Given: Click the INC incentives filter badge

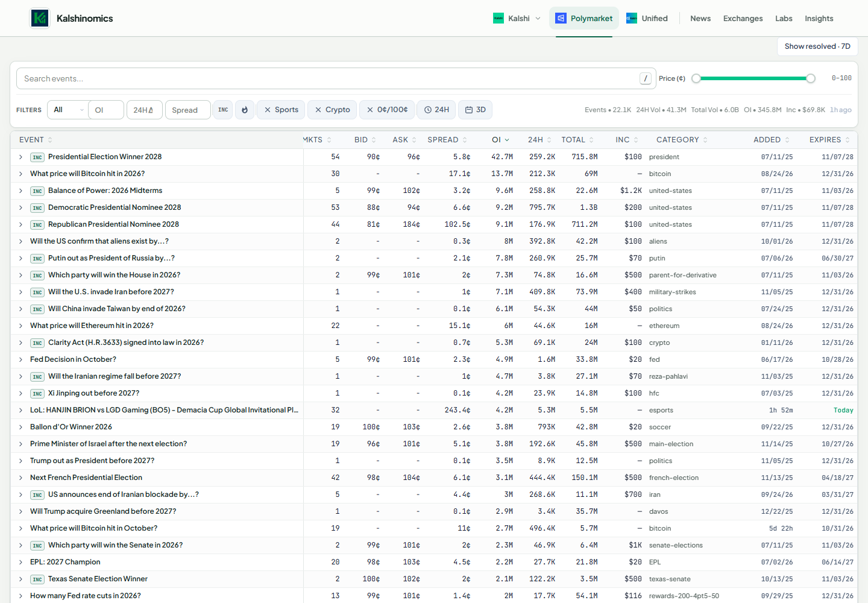Looking at the screenshot, I should [223, 110].
